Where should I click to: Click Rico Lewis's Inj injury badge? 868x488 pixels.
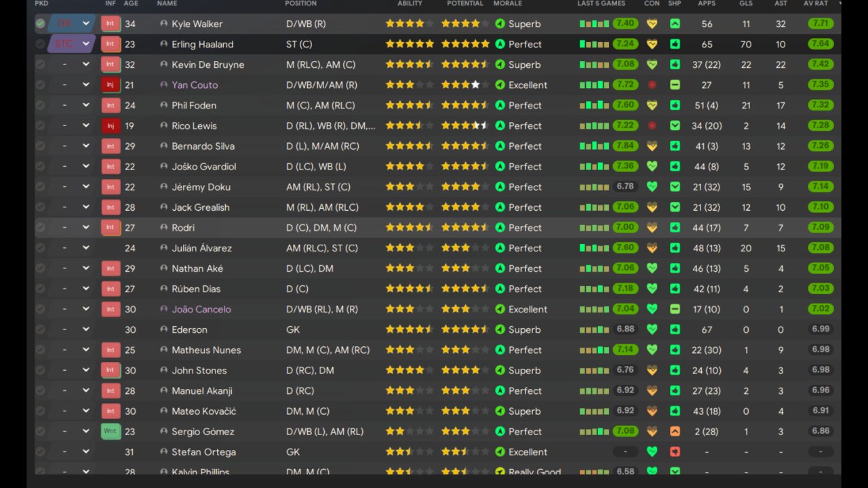coord(111,125)
